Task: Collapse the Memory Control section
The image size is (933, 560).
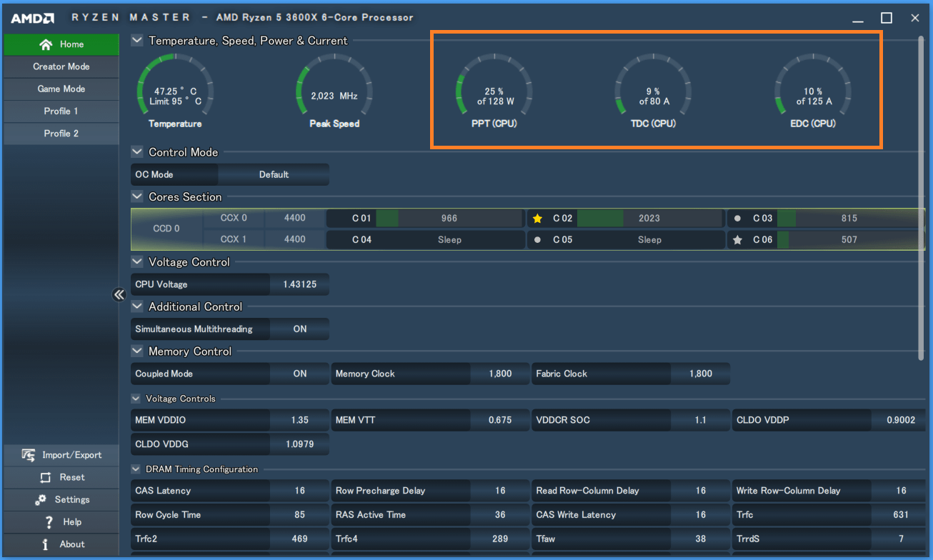Action: 137,351
